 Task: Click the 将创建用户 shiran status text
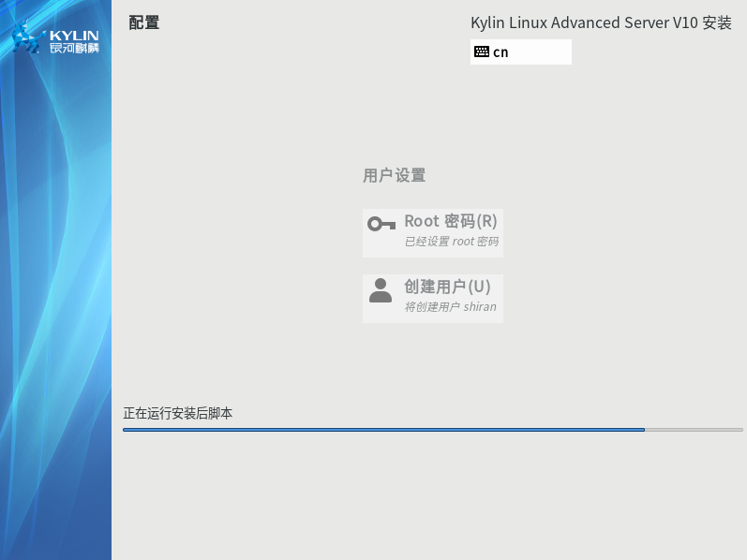[x=450, y=307]
